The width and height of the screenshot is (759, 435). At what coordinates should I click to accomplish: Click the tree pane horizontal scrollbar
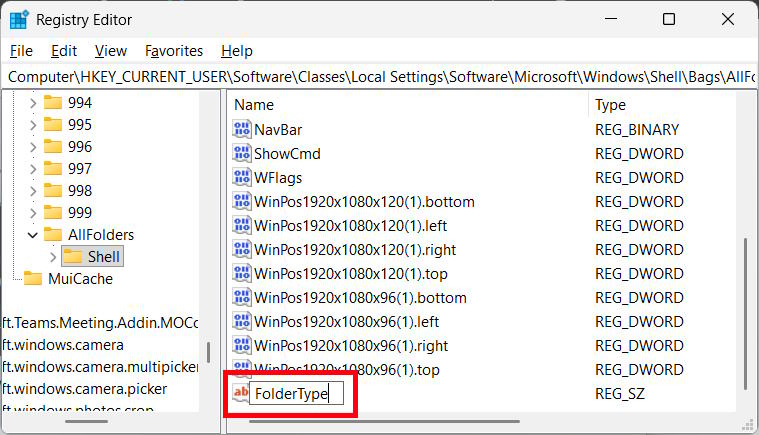tap(87, 421)
